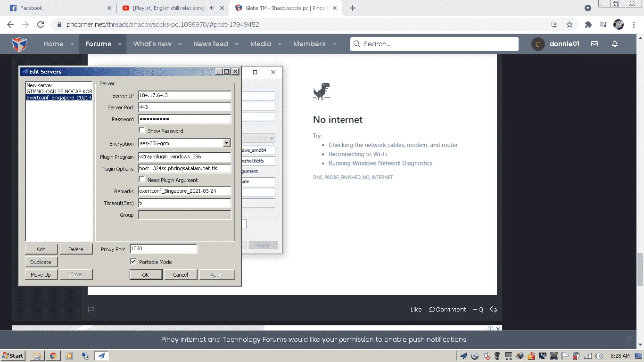
Task: Like the forum post
Action: [416, 309]
